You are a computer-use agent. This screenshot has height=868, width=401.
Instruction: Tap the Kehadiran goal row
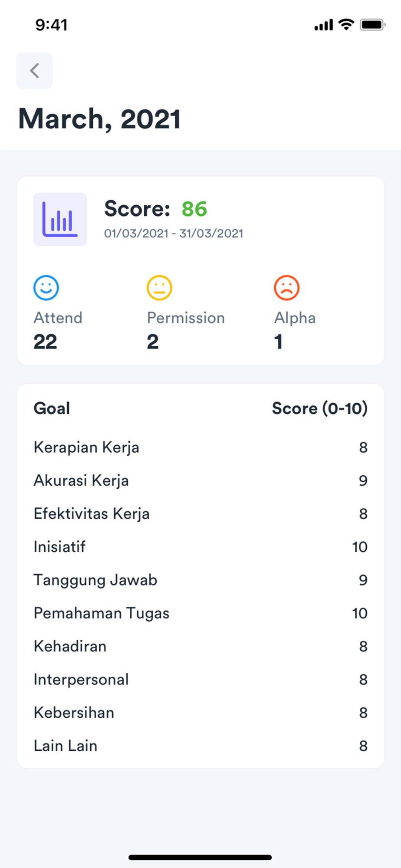coord(200,646)
